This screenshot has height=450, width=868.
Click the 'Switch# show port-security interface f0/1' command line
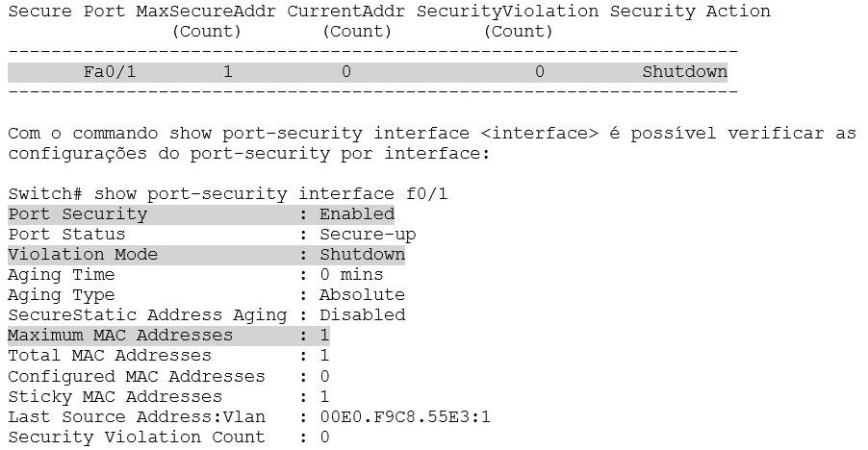[x=228, y=194]
